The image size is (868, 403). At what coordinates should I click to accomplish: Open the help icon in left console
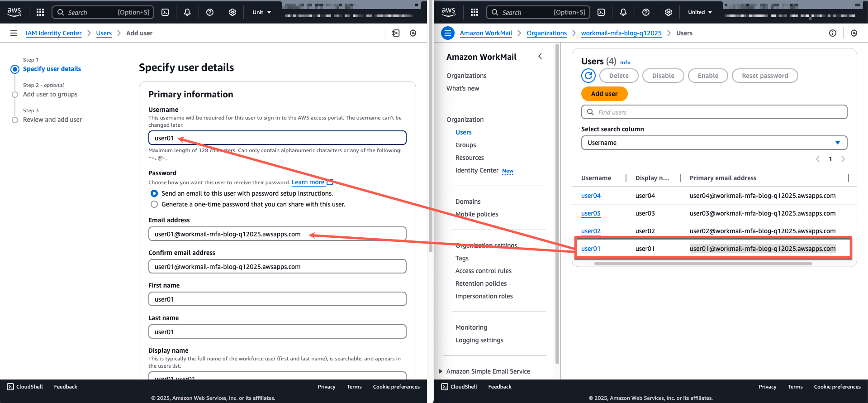click(x=210, y=12)
